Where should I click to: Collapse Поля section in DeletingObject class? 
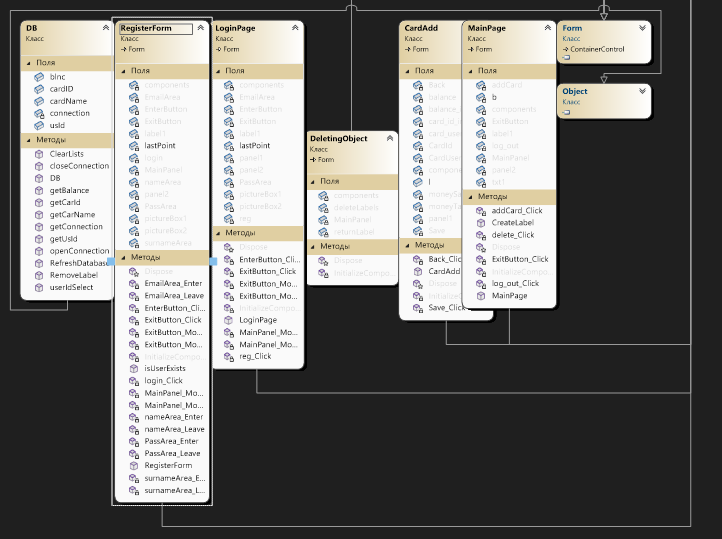point(313,182)
